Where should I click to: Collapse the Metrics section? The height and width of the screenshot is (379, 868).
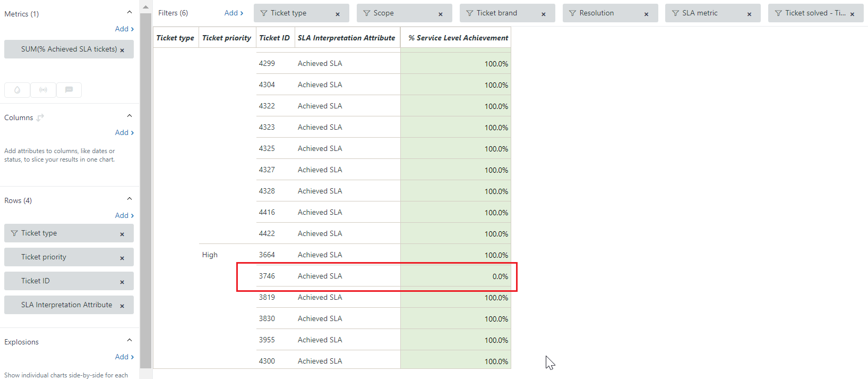click(129, 12)
